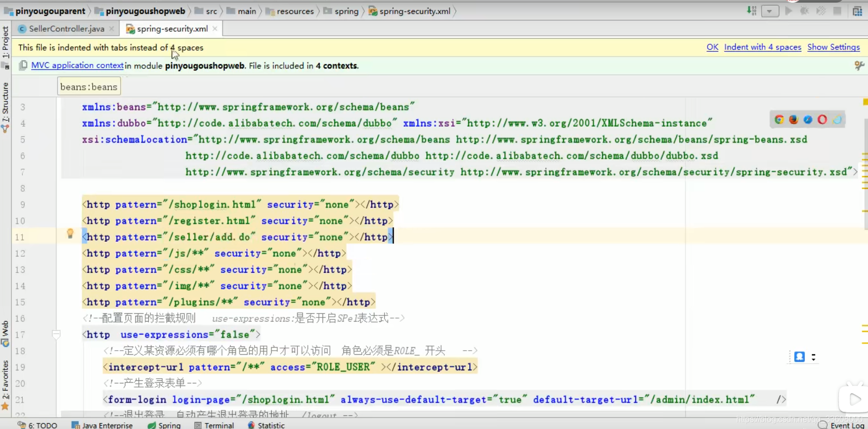Open the TODO tool window
This screenshot has width=868, height=429.
[x=37, y=425]
